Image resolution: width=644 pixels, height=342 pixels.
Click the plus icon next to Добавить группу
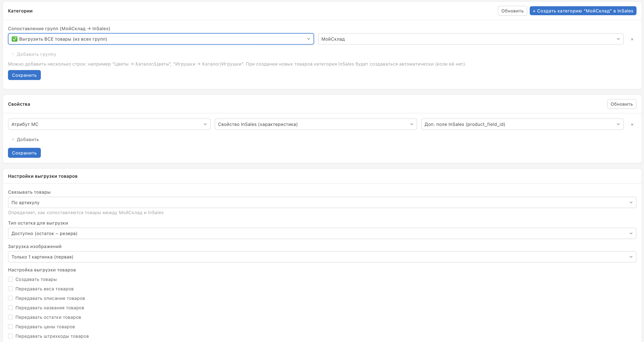click(13, 54)
